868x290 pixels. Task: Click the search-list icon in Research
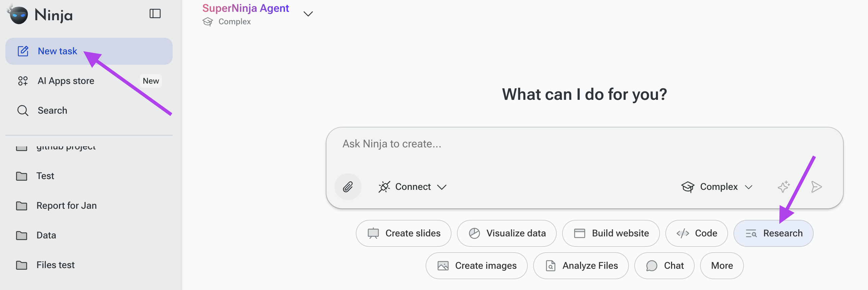pos(751,233)
